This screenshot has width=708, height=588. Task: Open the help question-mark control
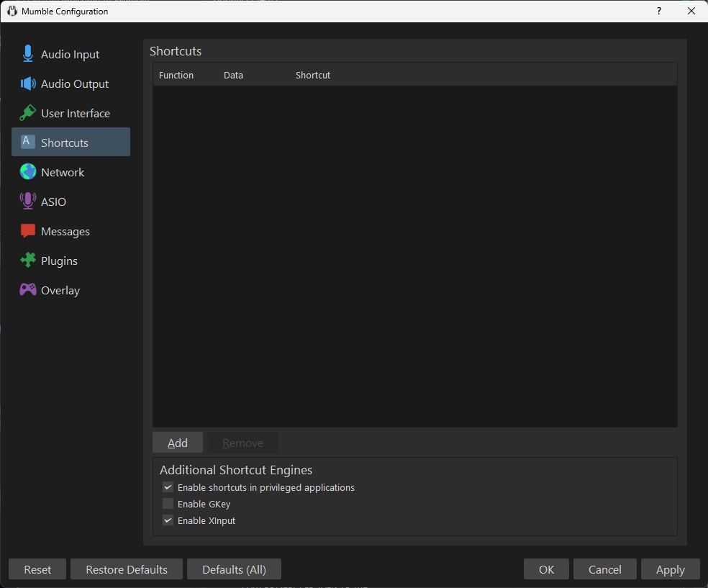tap(658, 11)
